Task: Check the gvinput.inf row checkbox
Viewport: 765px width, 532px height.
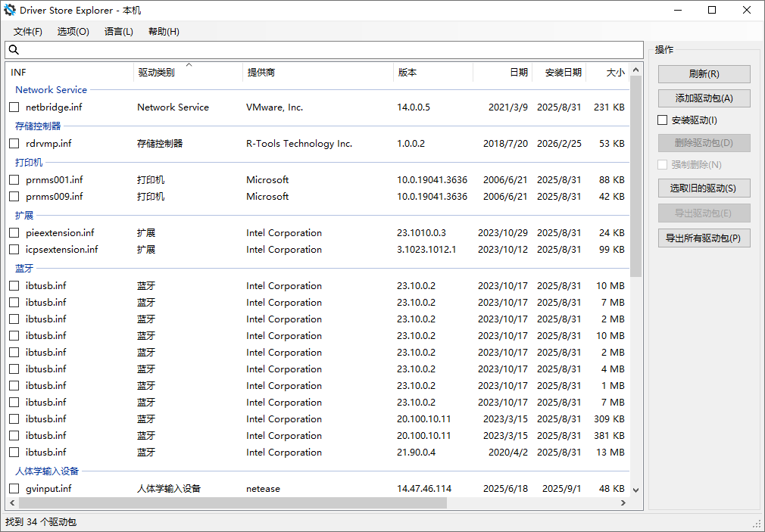Action: click(14, 488)
